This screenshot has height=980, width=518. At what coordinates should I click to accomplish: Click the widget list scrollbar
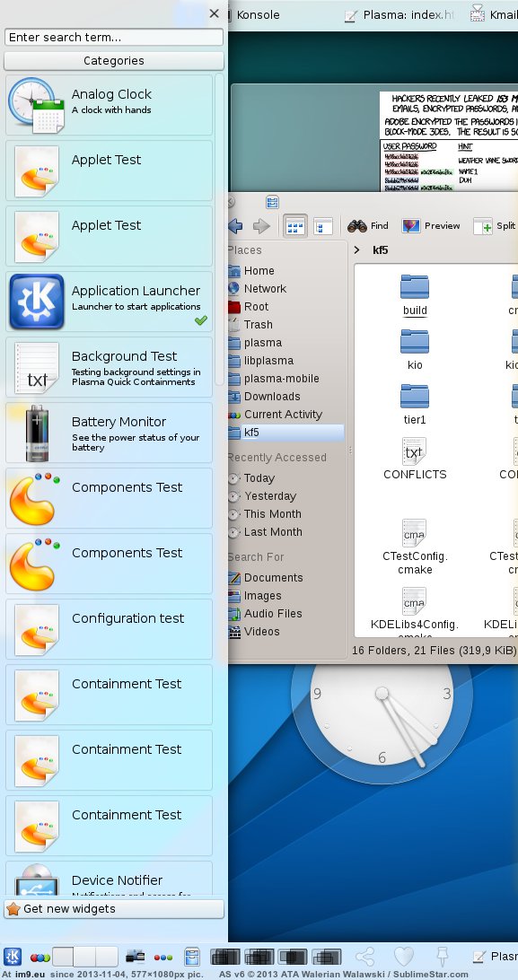click(219, 229)
